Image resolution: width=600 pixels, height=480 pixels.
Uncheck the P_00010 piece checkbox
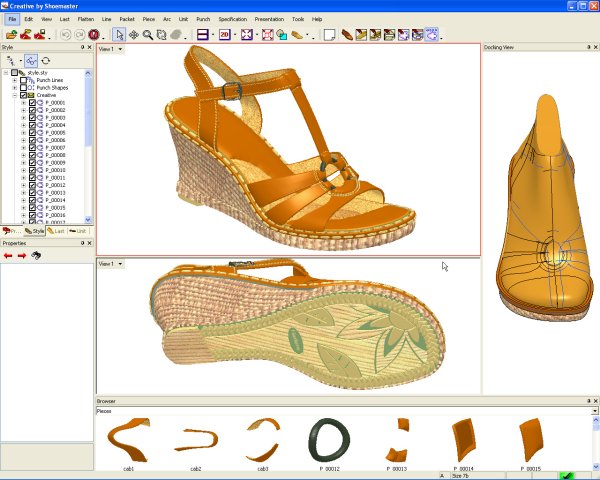(x=33, y=170)
